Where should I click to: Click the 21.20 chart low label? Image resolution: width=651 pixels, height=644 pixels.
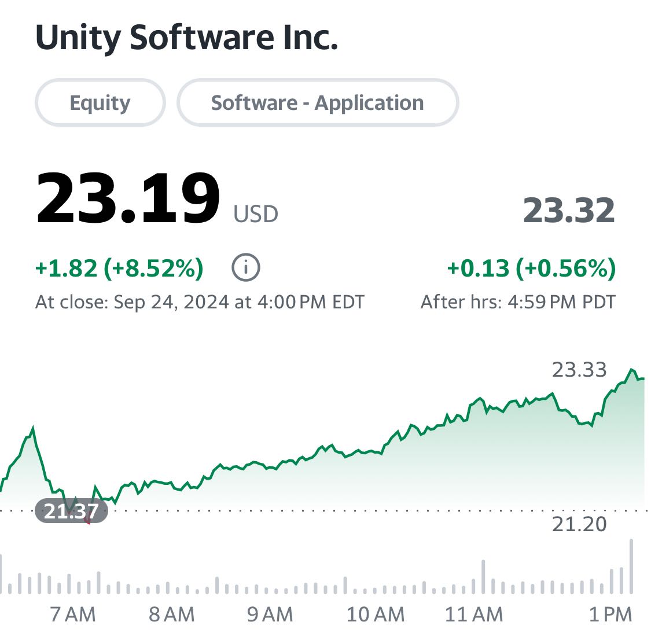[579, 524]
